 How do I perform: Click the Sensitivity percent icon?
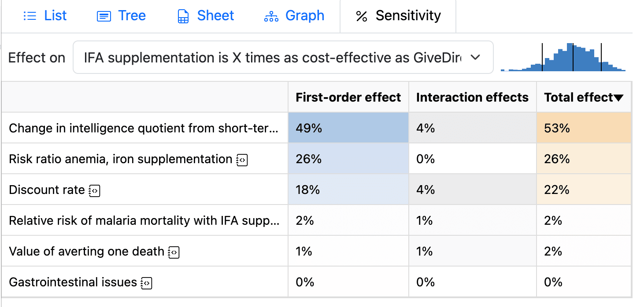click(362, 16)
